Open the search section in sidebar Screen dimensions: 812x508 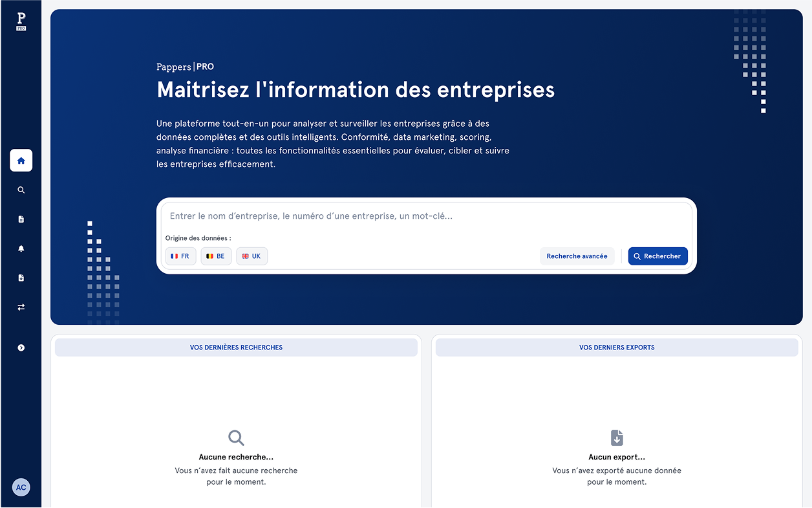pyautogui.click(x=21, y=190)
